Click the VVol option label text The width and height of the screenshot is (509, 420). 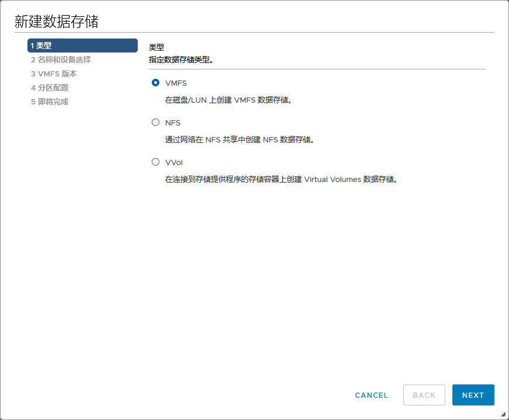coord(175,162)
